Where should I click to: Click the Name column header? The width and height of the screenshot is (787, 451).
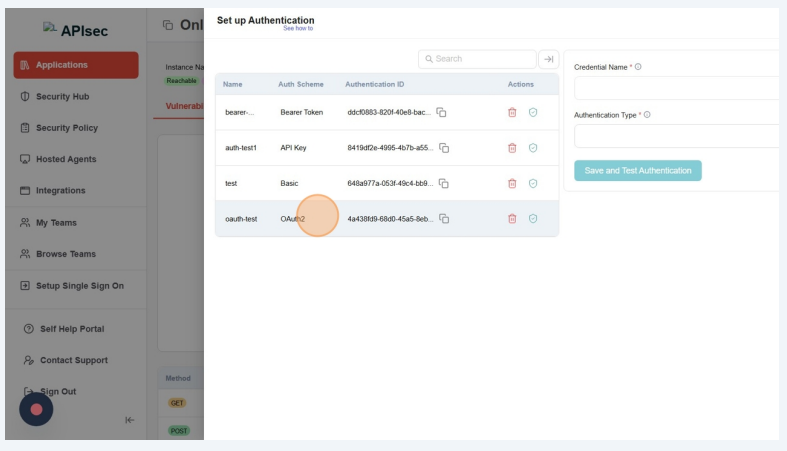[x=232, y=84]
